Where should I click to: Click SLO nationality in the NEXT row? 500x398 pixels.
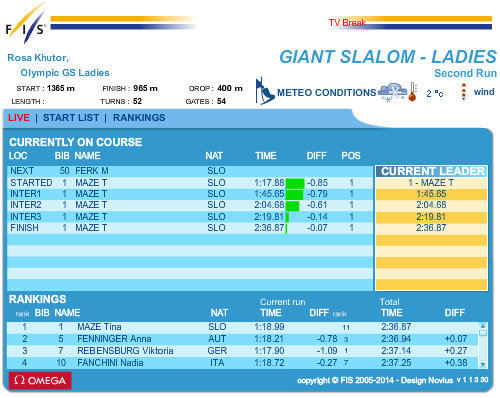click(x=216, y=171)
